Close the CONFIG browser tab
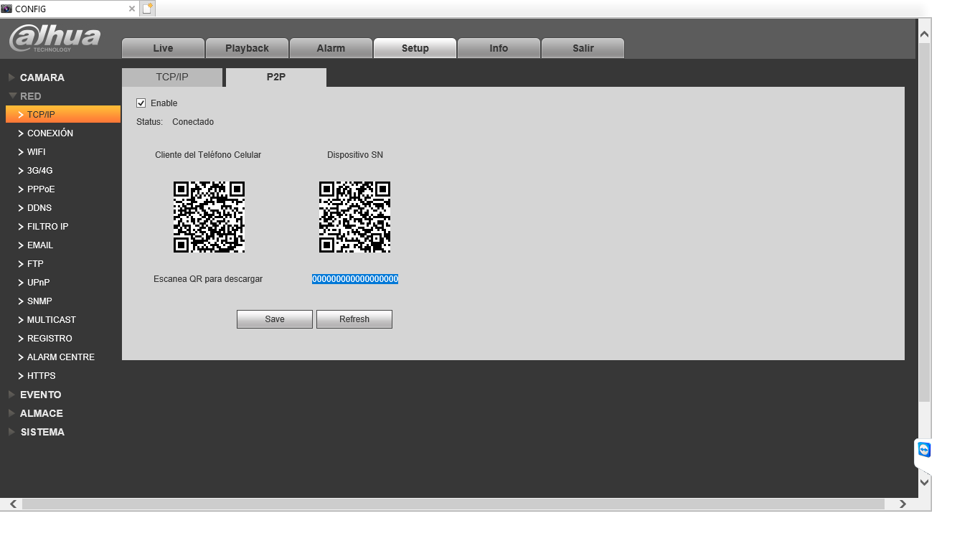Screen dimensions: 980x551 click(131, 9)
